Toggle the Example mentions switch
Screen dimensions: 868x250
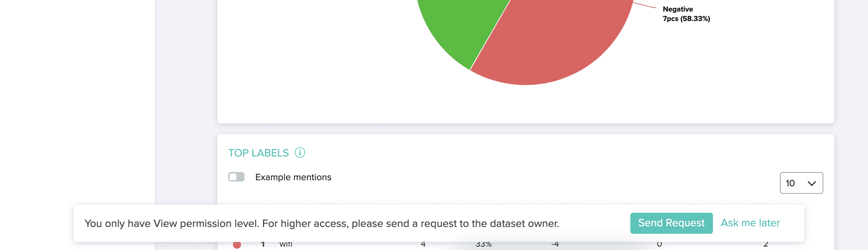[x=236, y=177]
